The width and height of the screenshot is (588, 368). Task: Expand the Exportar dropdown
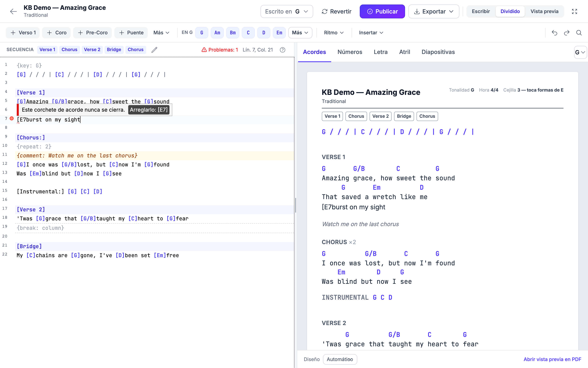(434, 11)
